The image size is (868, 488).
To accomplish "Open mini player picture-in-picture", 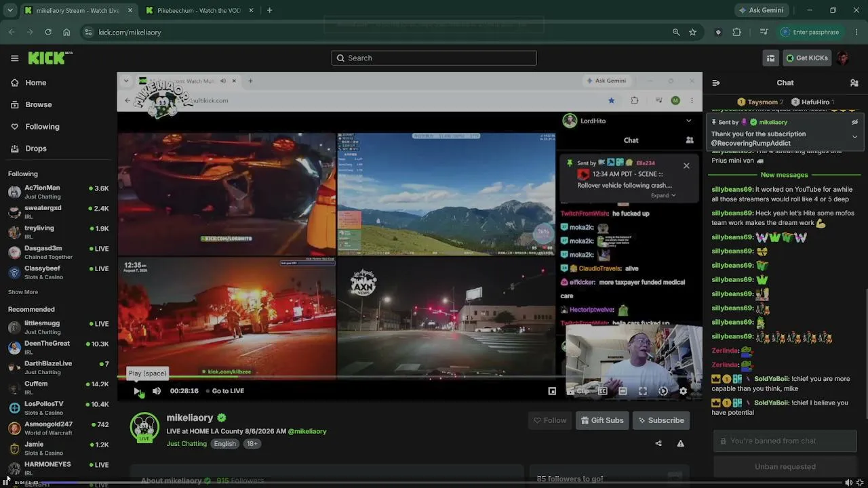I will point(552,391).
